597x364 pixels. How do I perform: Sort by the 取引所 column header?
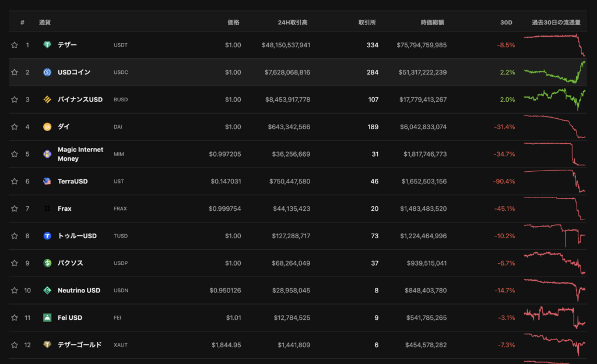tap(367, 23)
